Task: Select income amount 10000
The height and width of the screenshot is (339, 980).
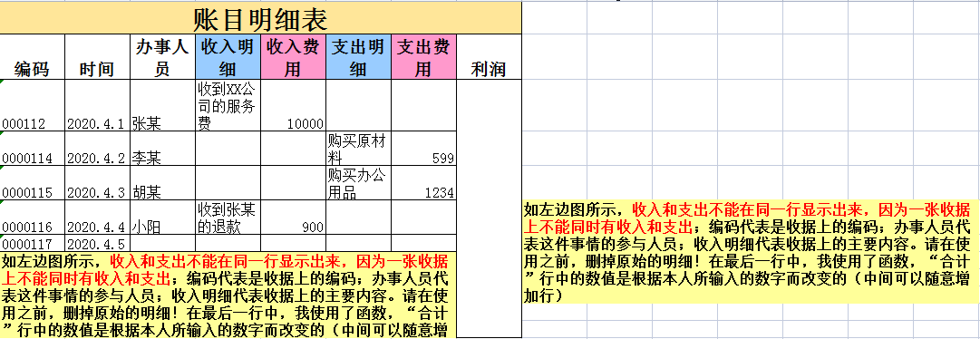Action: (x=293, y=106)
